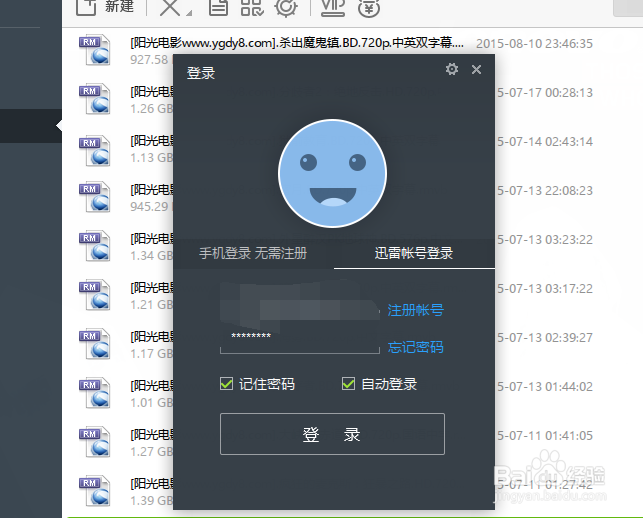
Task: Switch to 迅雷帐号登录 tab
Action: [414, 253]
